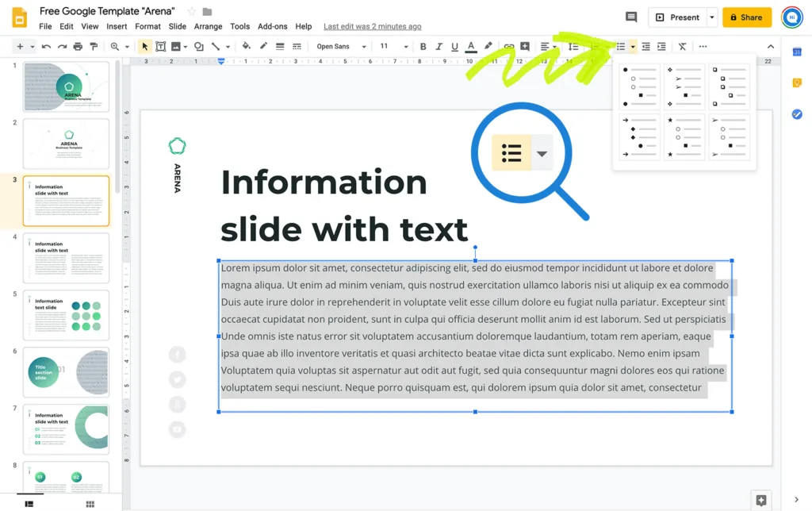
Task: Click the Move to folder icon
Action: pyautogui.click(x=207, y=11)
